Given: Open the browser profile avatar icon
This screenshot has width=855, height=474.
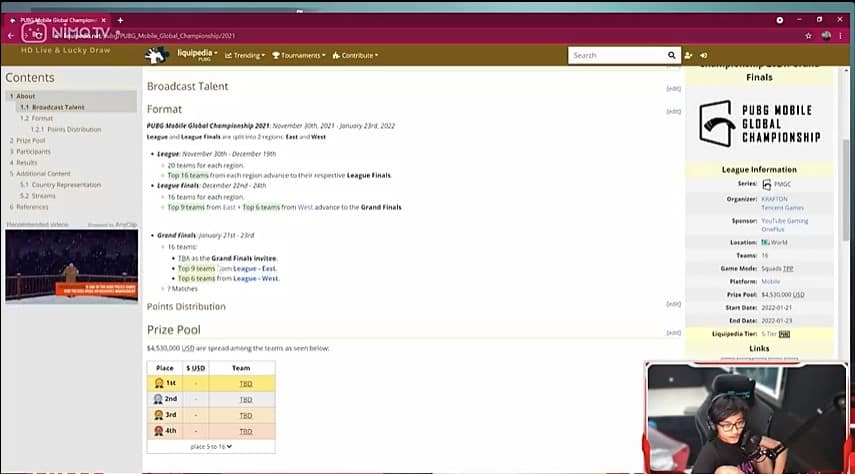Looking at the screenshot, I should tap(826, 35).
